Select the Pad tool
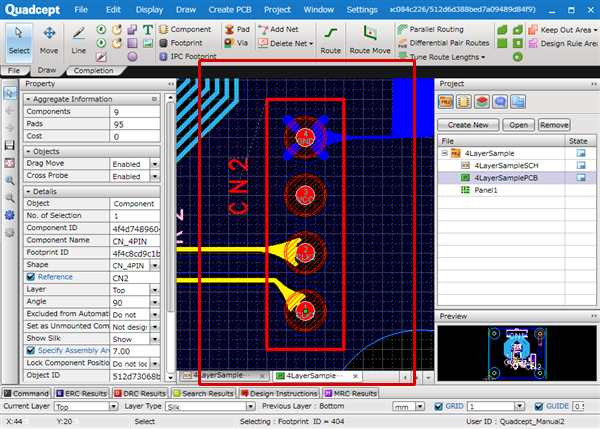The width and height of the screenshot is (600, 429). click(x=237, y=29)
